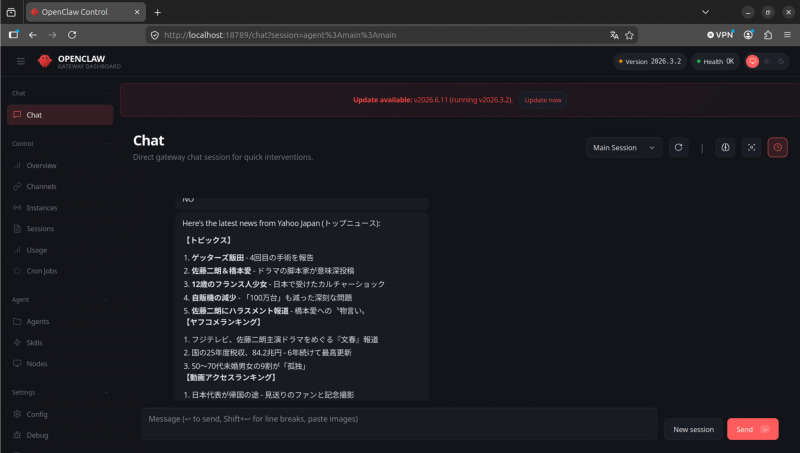Image resolution: width=800 pixels, height=453 pixels.
Task: Click the Nodes monitor icon
Action: point(17,364)
